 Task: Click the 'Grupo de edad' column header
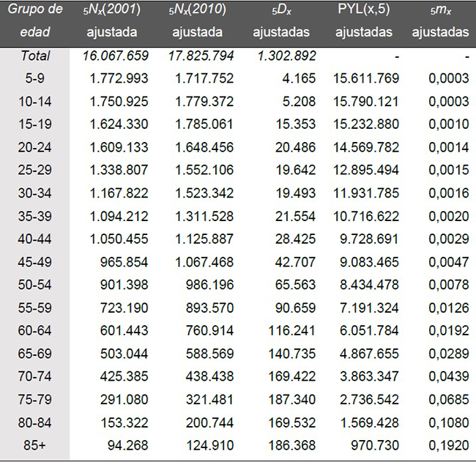point(34,21)
